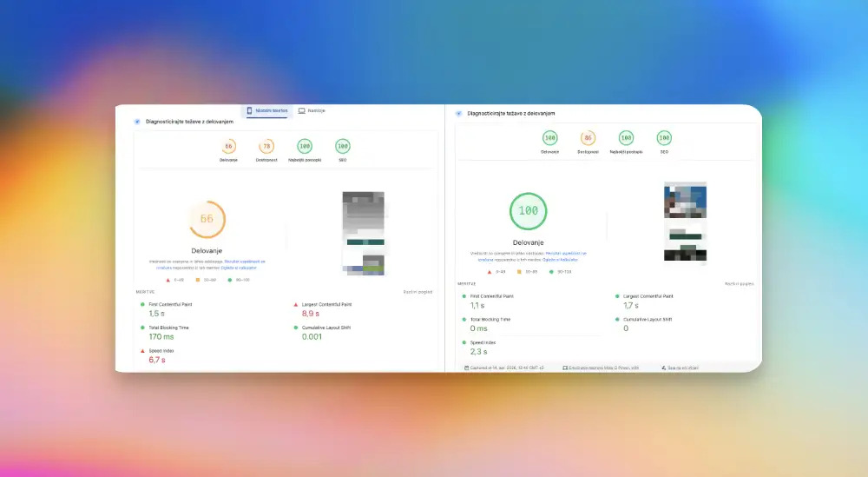The image size is (868, 477).
Task: Switch to the Namizje desktop tab
Action: click(x=312, y=111)
